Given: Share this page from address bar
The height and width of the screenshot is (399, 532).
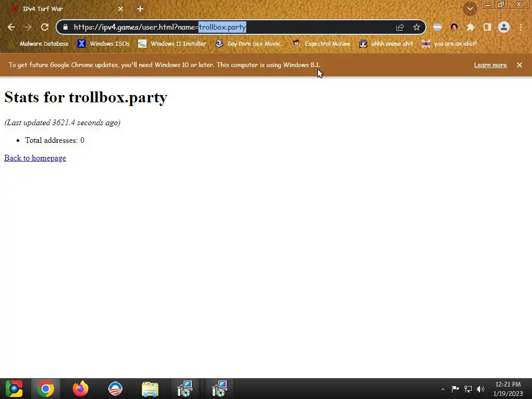Looking at the screenshot, I should click(x=400, y=27).
